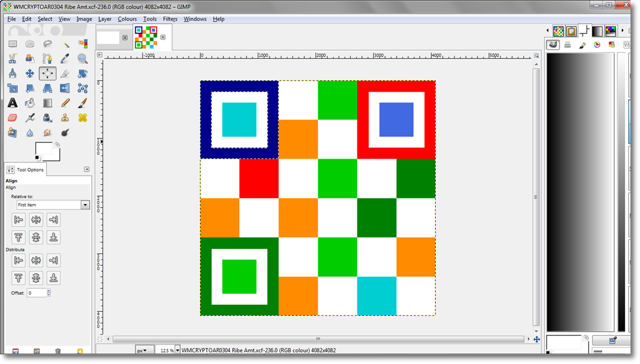640x364 pixels.
Task: Open the Relative to dropdown
Action: point(53,205)
